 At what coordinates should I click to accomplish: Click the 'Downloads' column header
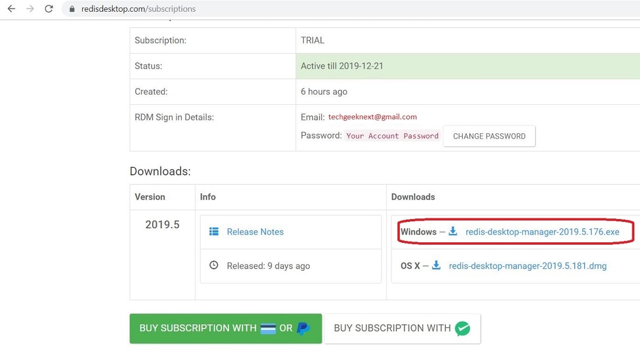(x=413, y=197)
